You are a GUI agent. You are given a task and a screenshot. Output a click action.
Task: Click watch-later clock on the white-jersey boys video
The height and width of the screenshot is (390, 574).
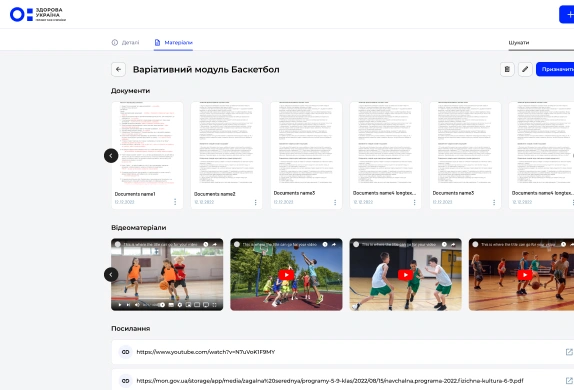tap(444, 244)
